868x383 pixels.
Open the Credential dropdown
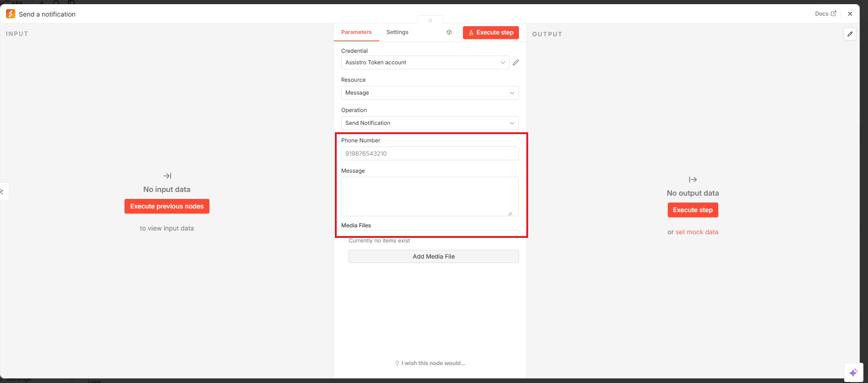(425, 62)
